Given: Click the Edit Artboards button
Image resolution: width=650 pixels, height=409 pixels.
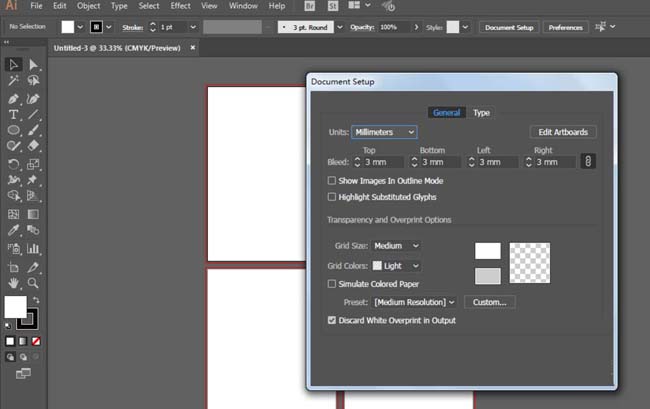Looking at the screenshot, I should click(564, 132).
